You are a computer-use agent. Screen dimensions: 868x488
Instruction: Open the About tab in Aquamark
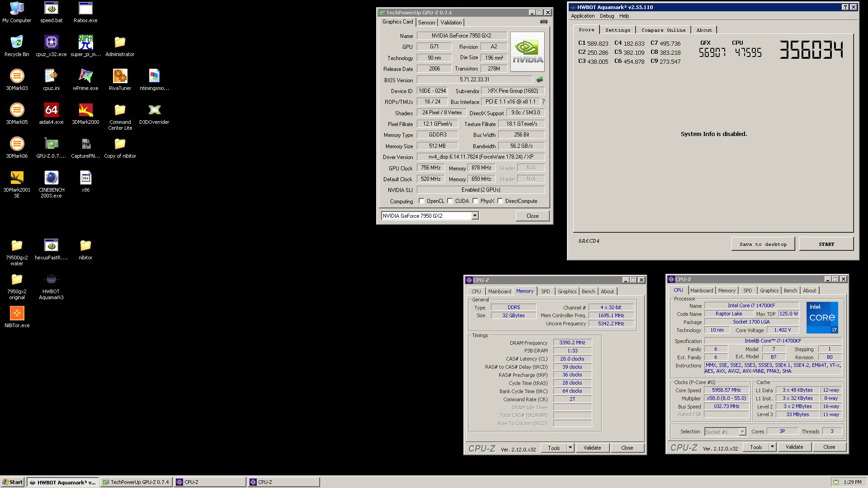[x=704, y=30]
